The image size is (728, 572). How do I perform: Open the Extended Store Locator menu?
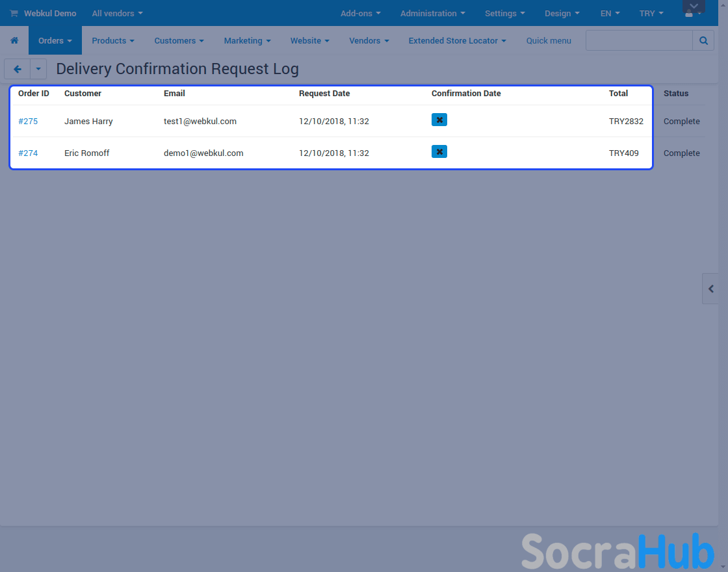(x=457, y=40)
